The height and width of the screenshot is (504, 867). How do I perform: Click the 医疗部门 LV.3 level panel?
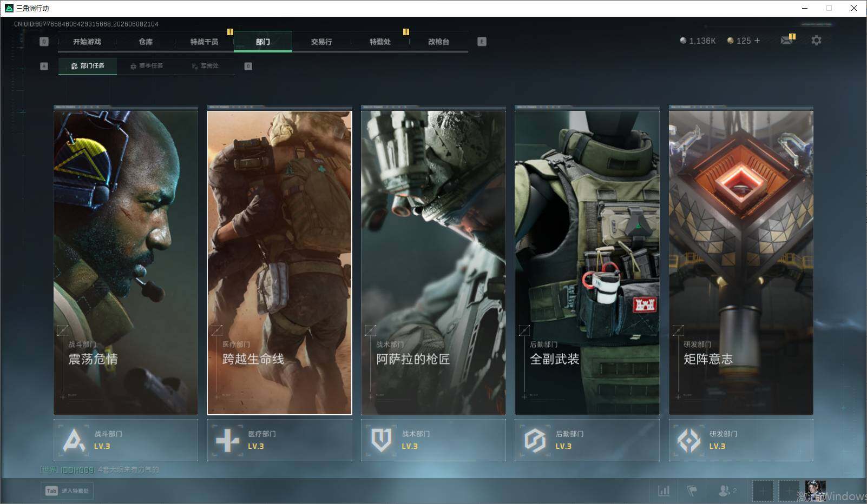coord(279,440)
